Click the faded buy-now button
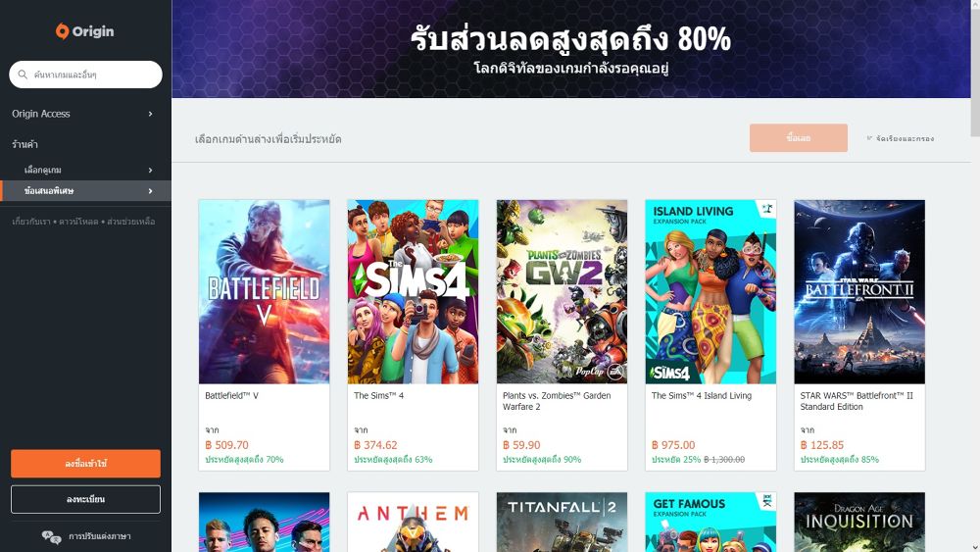The height and width of the screenshot is (552, 980). pyautogui.click(x=799, y=138)
